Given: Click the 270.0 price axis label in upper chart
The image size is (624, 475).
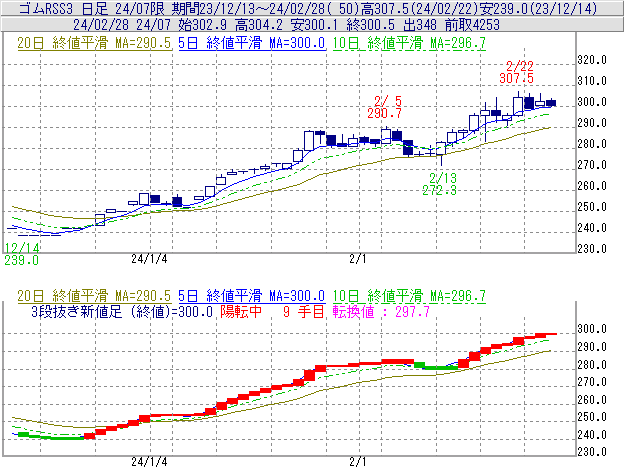Looking at the screenshot, I should (x=592, y=165).
